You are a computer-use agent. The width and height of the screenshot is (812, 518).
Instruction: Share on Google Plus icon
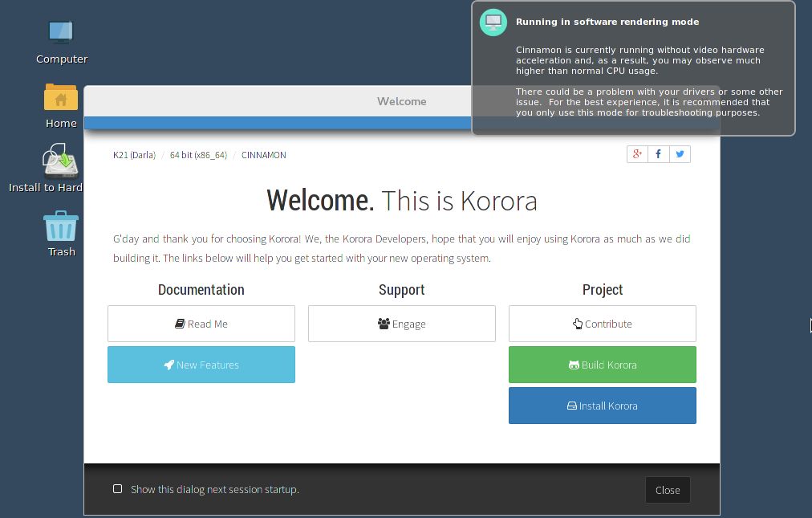637,154
